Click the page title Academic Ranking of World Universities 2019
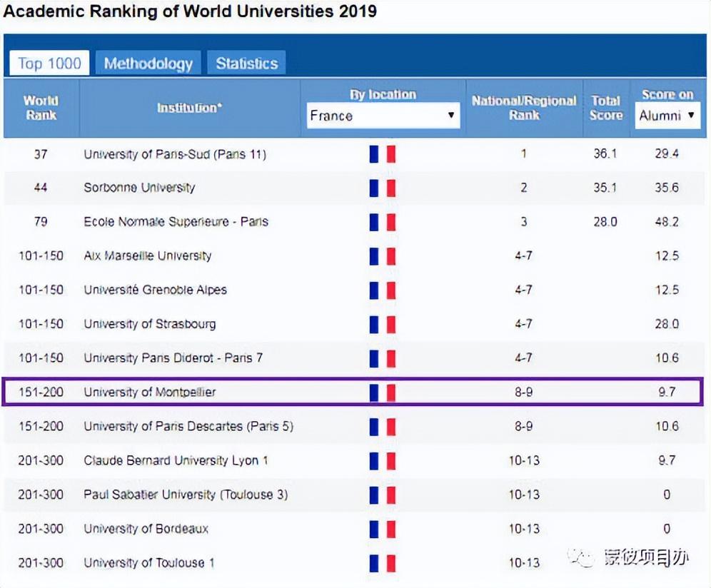Screen dimensions: 711x588 (190, 11)
